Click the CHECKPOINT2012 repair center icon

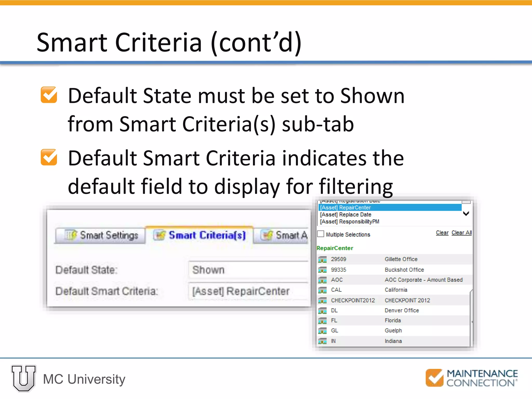tap(322, 300)
